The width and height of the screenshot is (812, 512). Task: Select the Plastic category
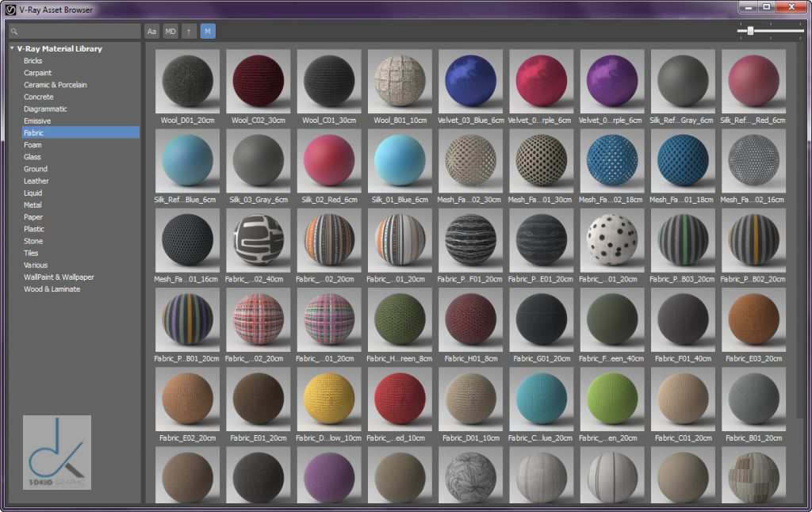[33, 229]
